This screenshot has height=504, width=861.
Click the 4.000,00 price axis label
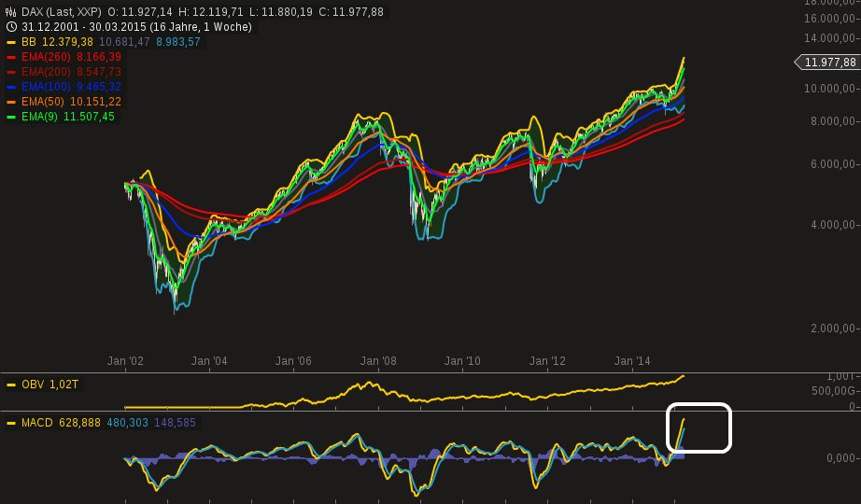(x=834, y=225)
